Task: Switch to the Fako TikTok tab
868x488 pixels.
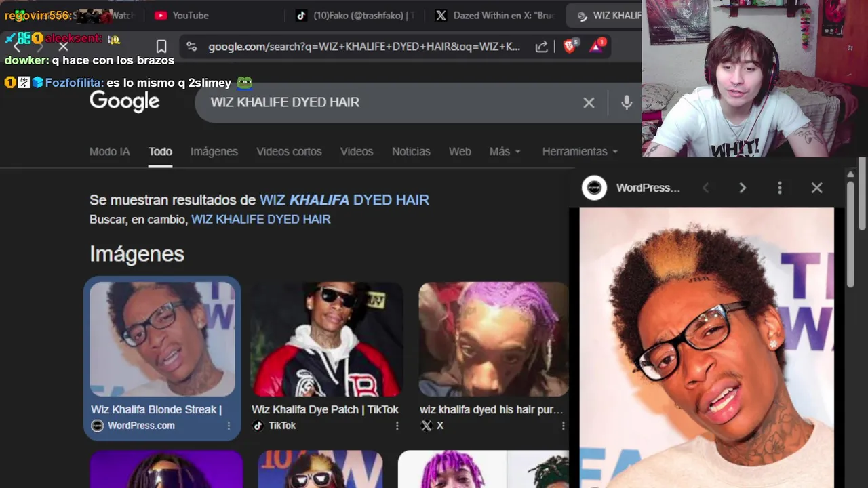Action: click(x=354, y=15)
